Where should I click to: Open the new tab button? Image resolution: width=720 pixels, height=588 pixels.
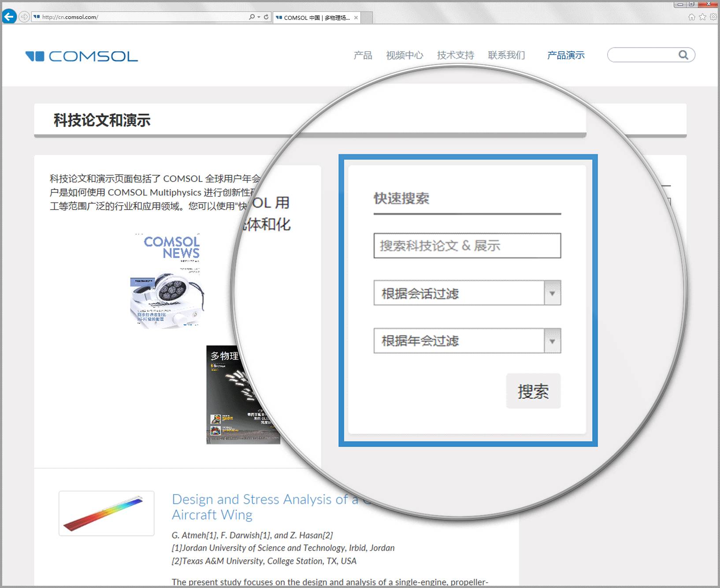[x=367, y=18]
